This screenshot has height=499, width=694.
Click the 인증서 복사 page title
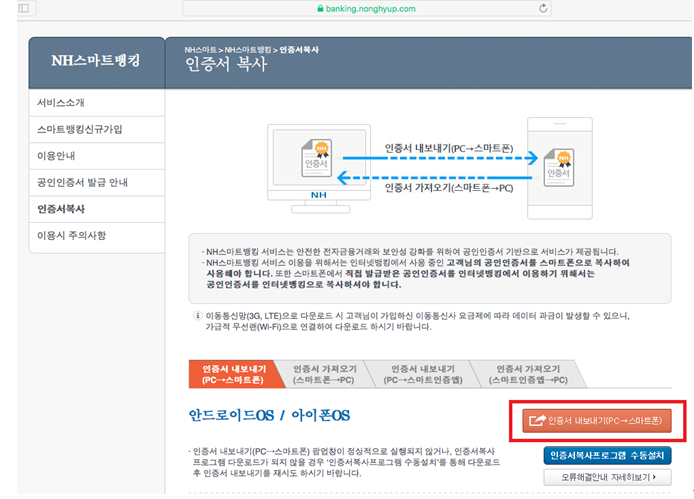point(226,64)
